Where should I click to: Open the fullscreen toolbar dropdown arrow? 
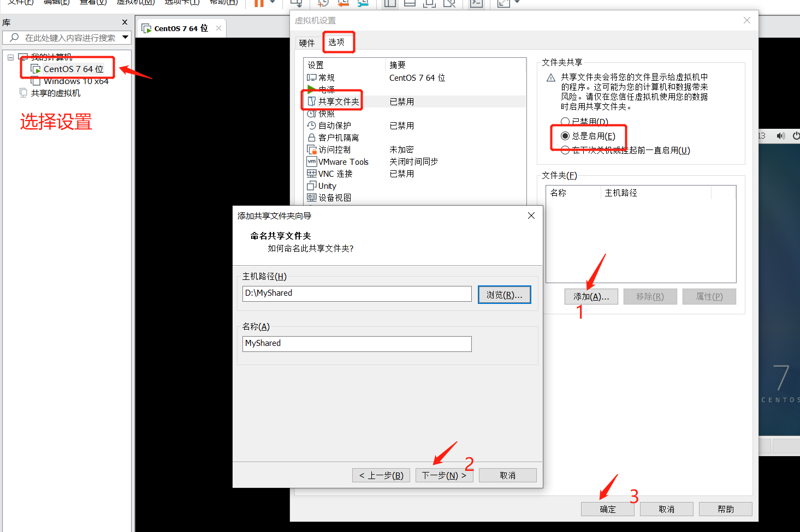(x=516, y=3)
